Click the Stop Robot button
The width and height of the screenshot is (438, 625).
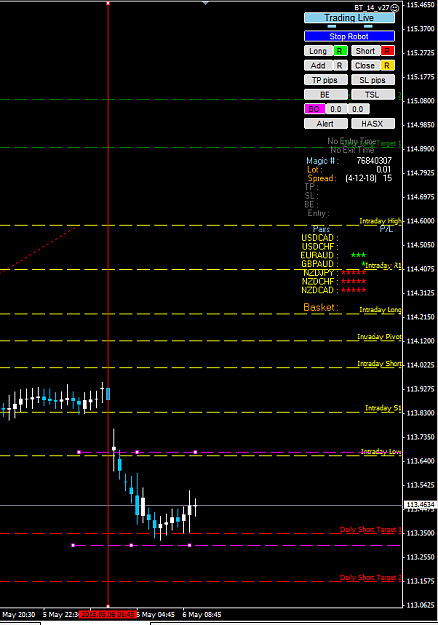(349, 36)
